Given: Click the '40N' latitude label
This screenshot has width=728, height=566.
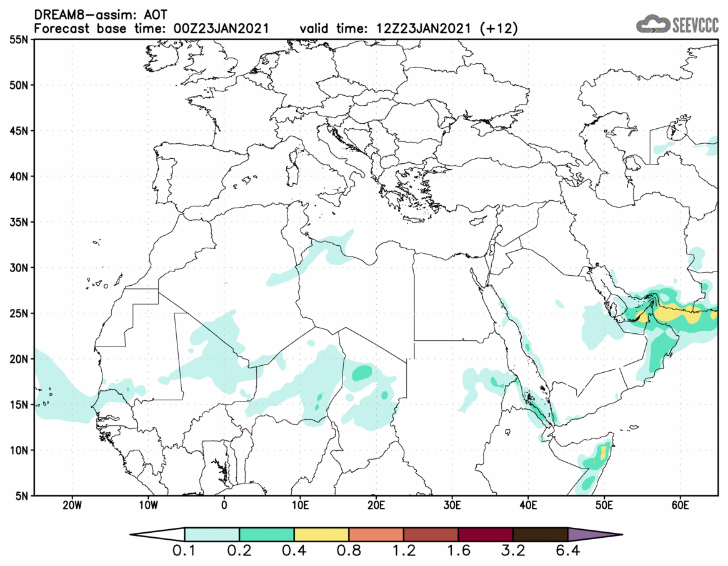Looking at the screenshot, I should click(x=19, y=176).
